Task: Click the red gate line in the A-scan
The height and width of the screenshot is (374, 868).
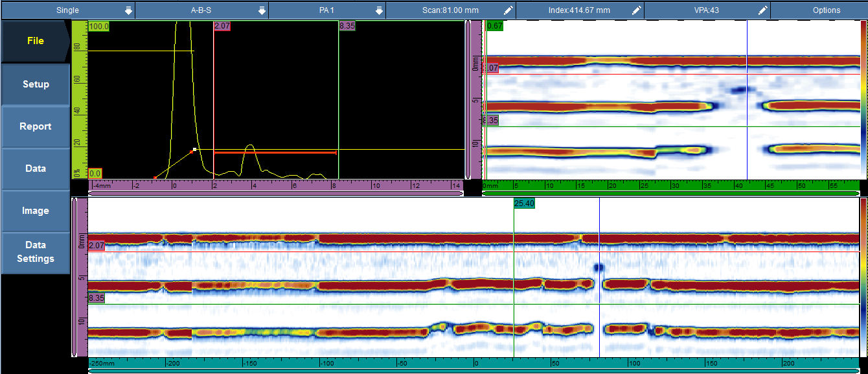Action: (275, 152)
